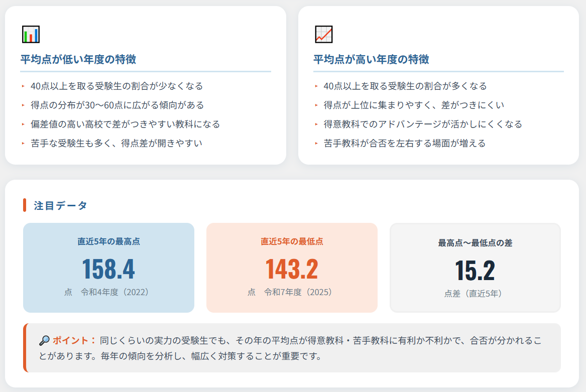Screen dimensions: 586x392
Task: Click the caption 点差（直近5年）
Action: pyautogui.click(x=473, y=293)
